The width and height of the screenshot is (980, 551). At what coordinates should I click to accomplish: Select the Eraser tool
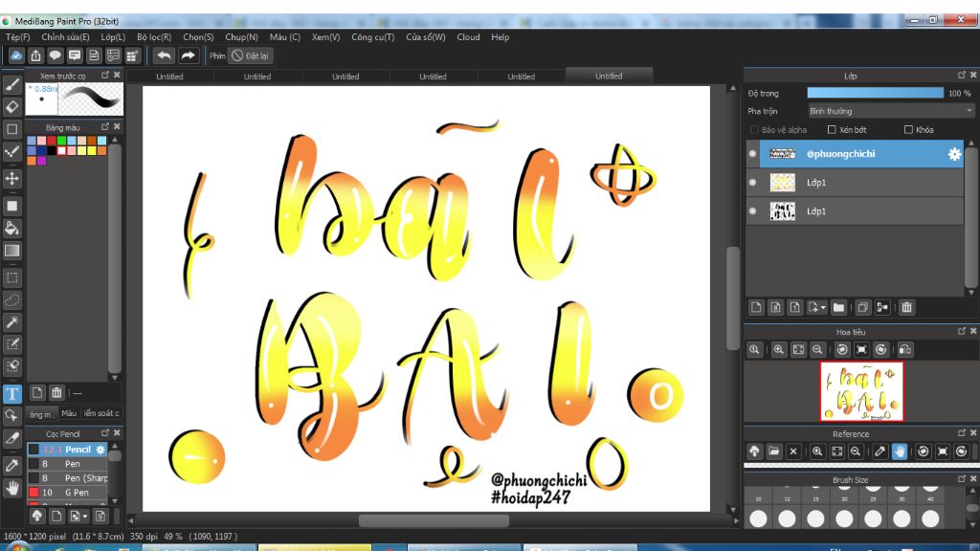pos(11,107)
